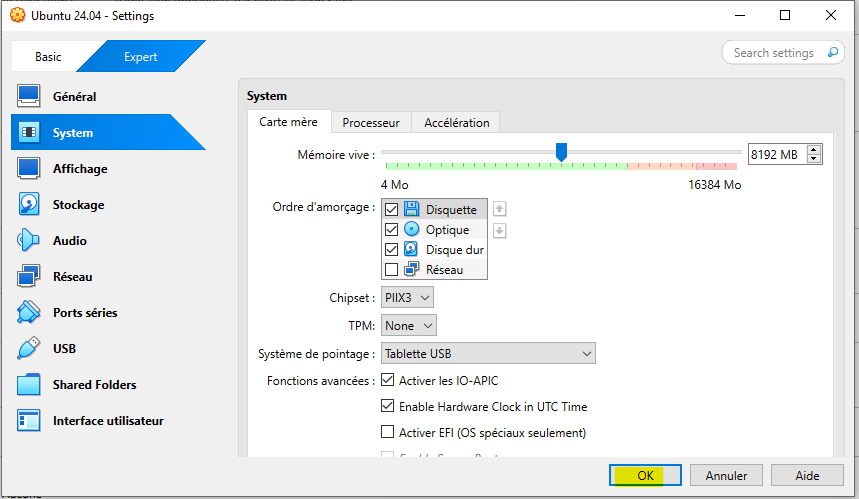Viewport: 859px width, 499px height.
Task: Open the Chipset PIIX3 dropdown
Action: click(x=408, y=298)
